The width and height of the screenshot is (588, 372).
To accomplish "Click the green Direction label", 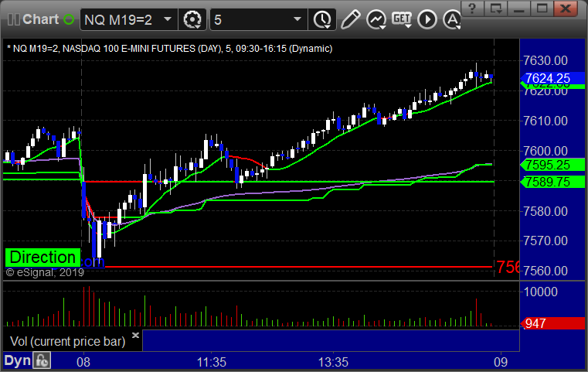I will pos(42,258).
